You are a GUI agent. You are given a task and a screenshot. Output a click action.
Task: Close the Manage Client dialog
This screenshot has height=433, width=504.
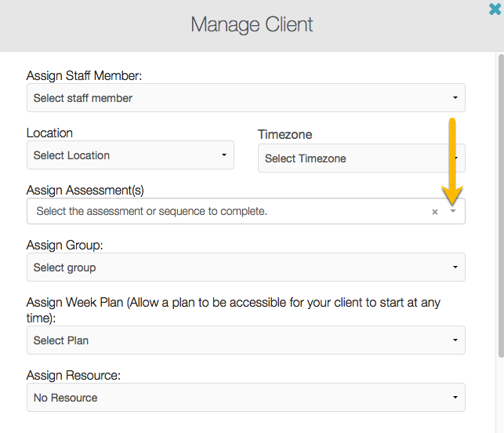tap(495, 9)
